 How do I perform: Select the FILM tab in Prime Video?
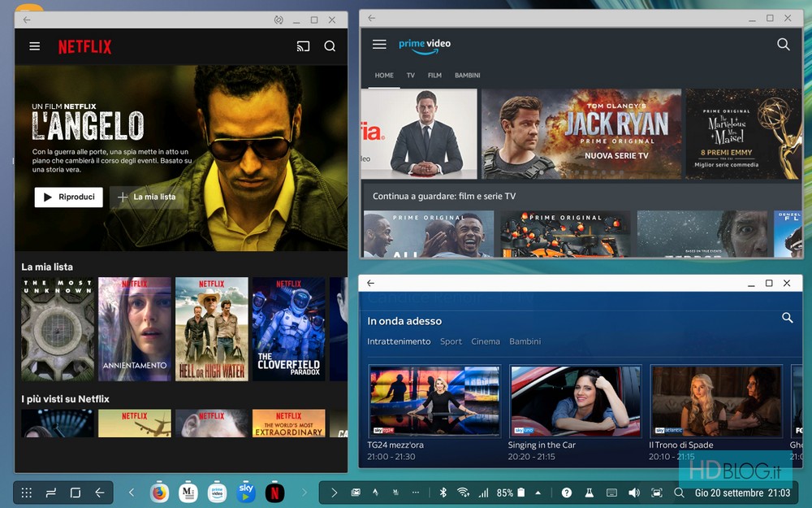coord(434,75)
